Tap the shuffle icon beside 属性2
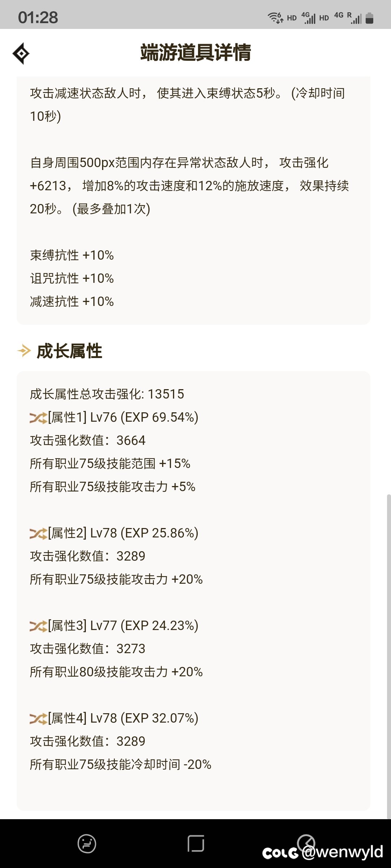 [38, 533]
